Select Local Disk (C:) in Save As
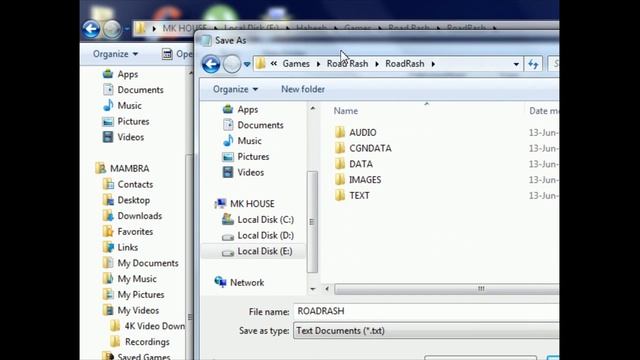The height and width of the screenshot is (360, 640). (258, 220)
